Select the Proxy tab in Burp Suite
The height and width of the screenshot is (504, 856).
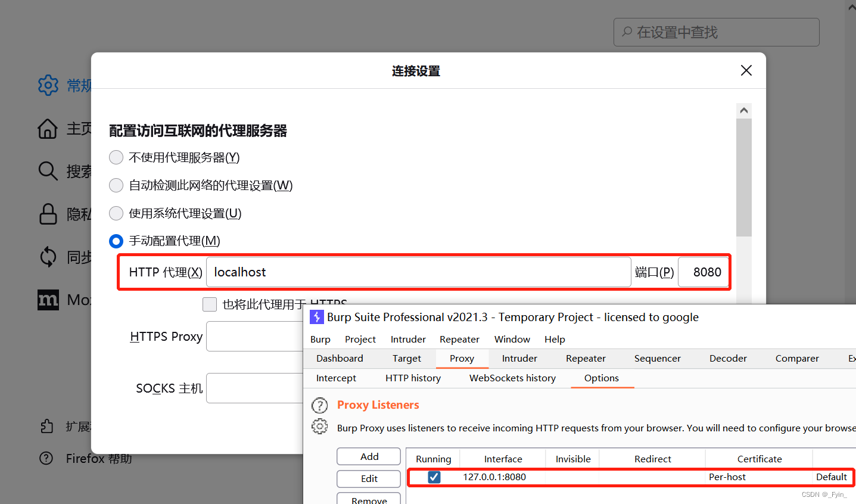pos(462,358)
